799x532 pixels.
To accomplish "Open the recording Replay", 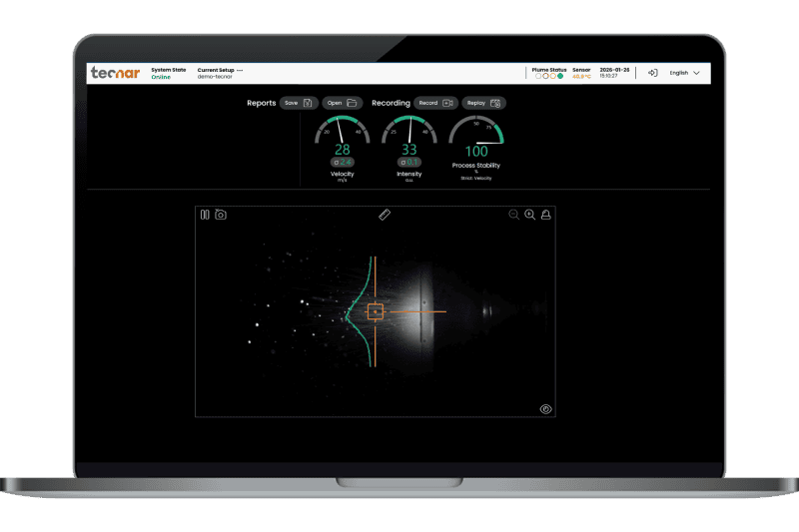I will 483,103.
